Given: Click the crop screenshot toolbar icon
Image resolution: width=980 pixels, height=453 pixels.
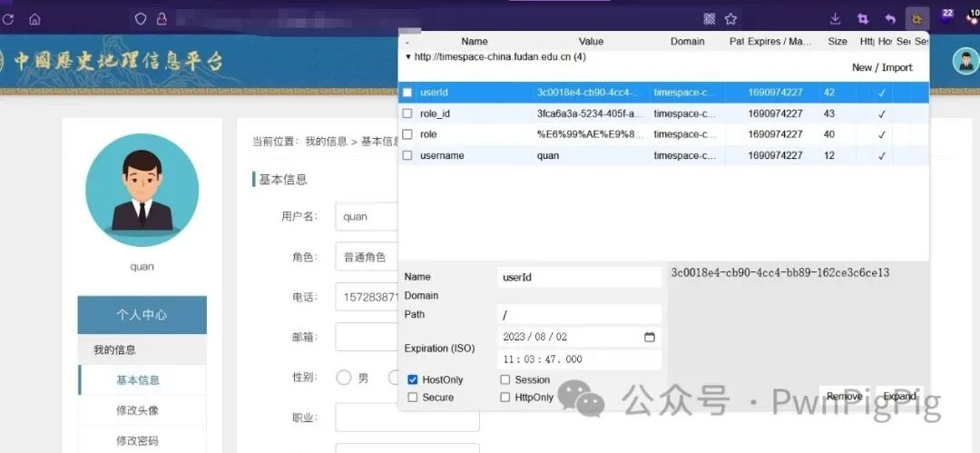Looking at the screenshot, I should tap(863, 19).
